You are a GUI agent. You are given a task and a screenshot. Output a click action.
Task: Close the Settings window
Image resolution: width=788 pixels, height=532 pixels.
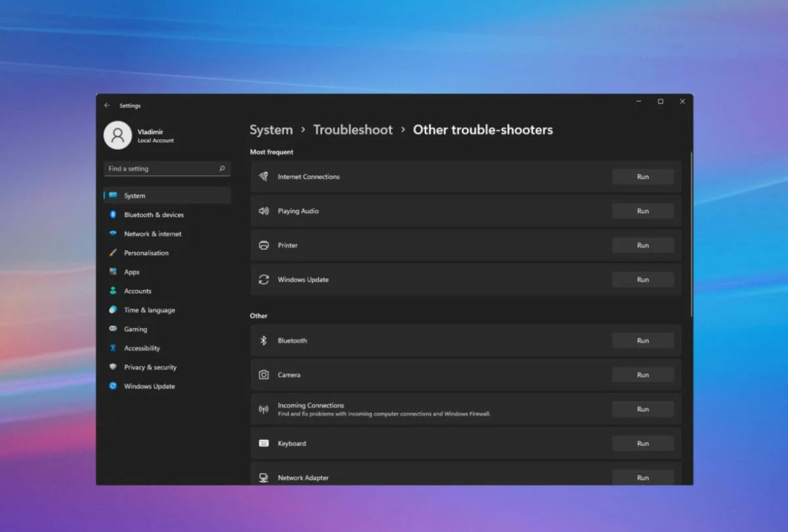[x=683, y=101]
